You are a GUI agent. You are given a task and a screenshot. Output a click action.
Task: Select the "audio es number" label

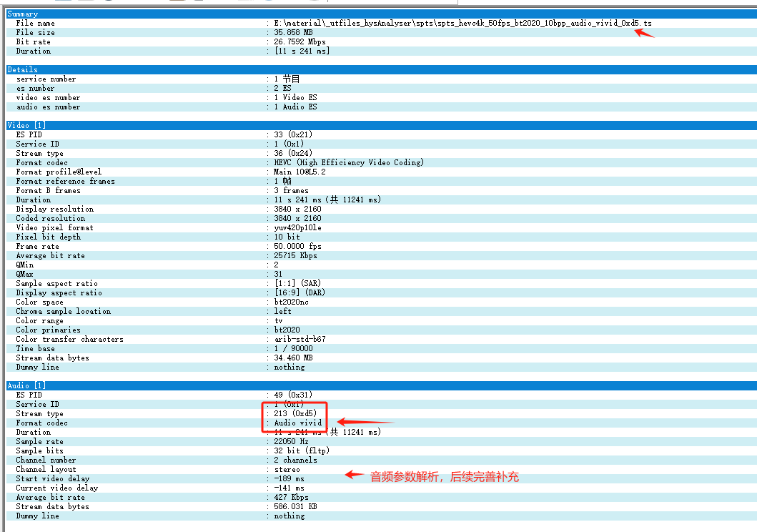pyautogui.click(x=49, y=107)
